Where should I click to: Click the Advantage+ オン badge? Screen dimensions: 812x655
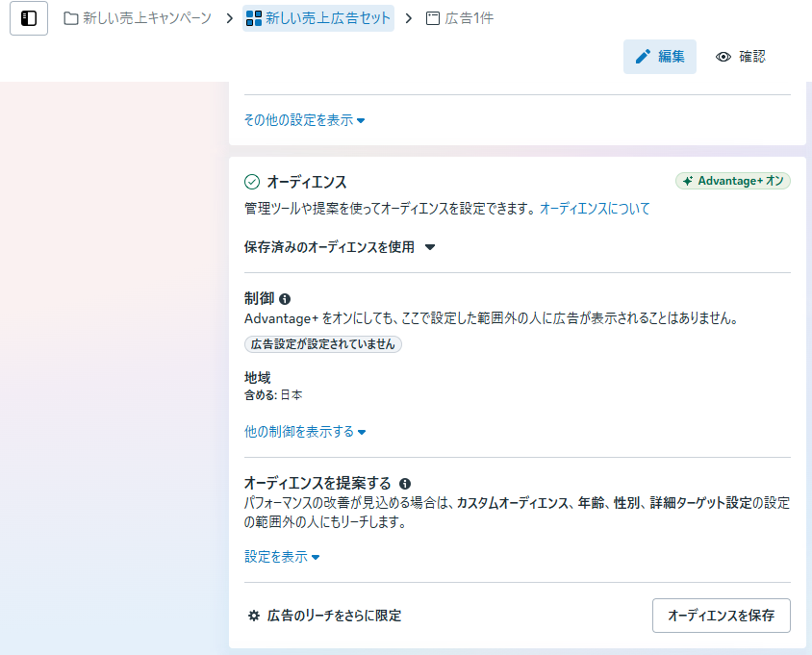click(x=732, y=181)
